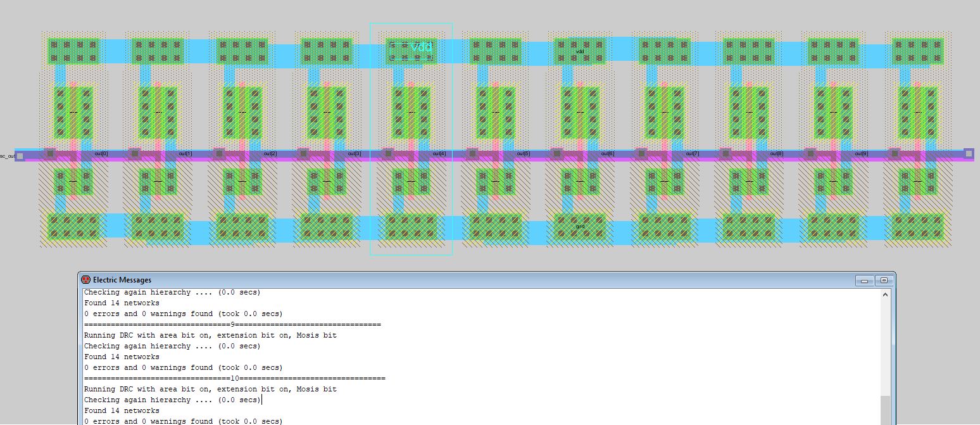Select the out[7] export label
This screenshot has width=980, height=425.
pos(693,154)
